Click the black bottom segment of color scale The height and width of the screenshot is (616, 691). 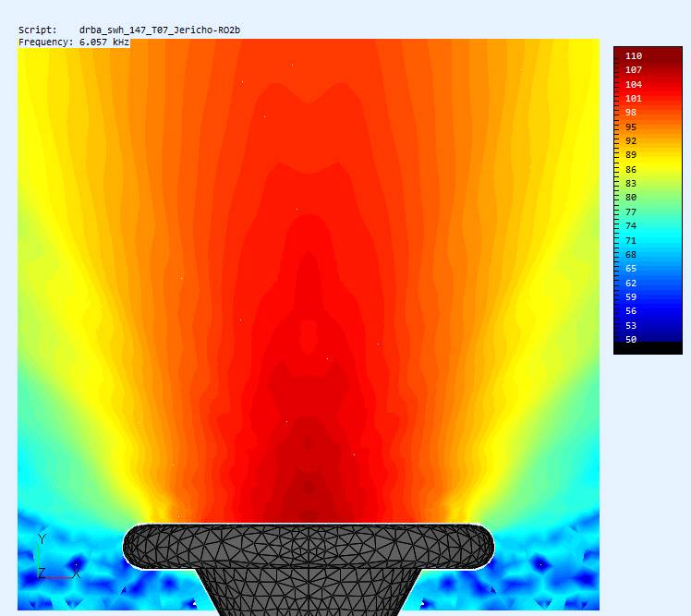click(x=648, y=348)
